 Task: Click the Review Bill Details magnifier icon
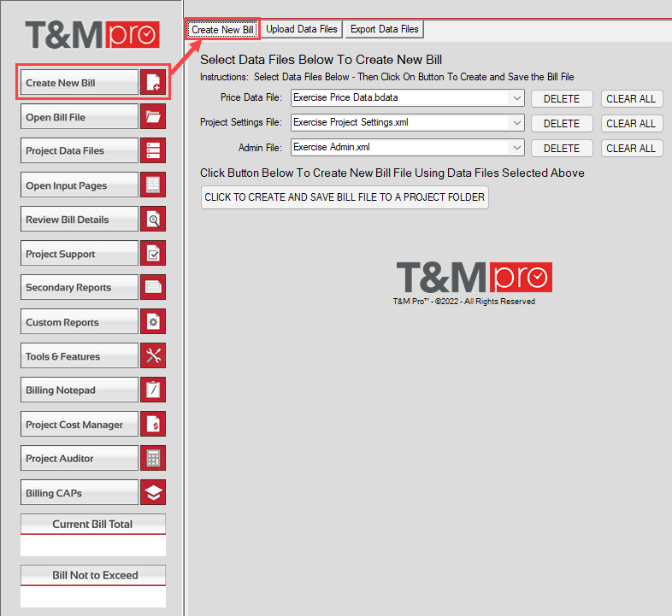[x=153, y=219]
